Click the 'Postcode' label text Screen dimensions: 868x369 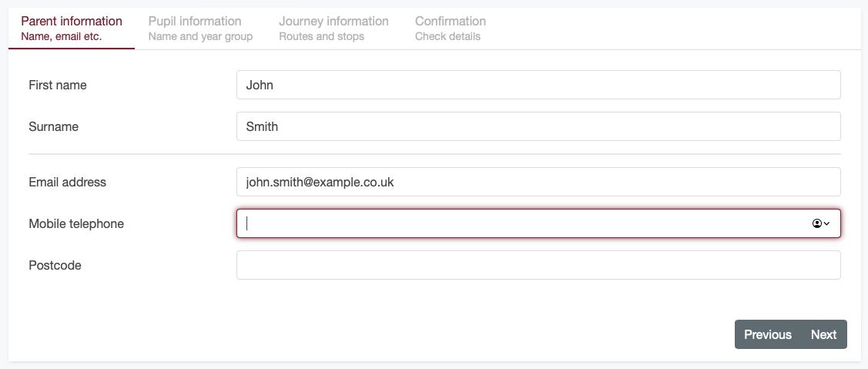[x=55, y=265]
